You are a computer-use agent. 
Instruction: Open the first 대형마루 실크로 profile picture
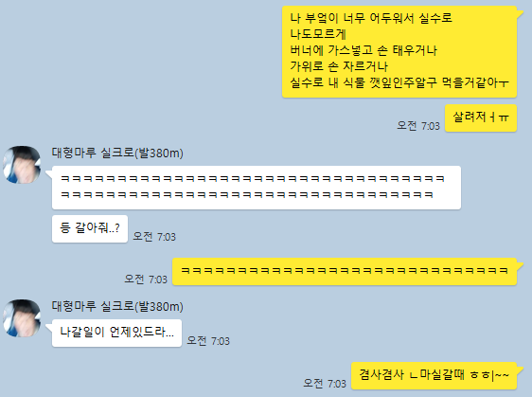point(22,165)
